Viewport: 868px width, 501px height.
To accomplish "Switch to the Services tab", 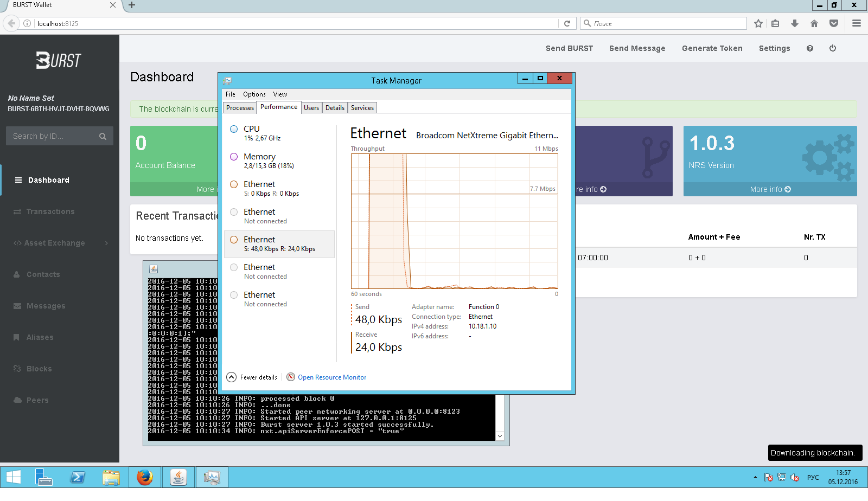I will tap(362, 108).
